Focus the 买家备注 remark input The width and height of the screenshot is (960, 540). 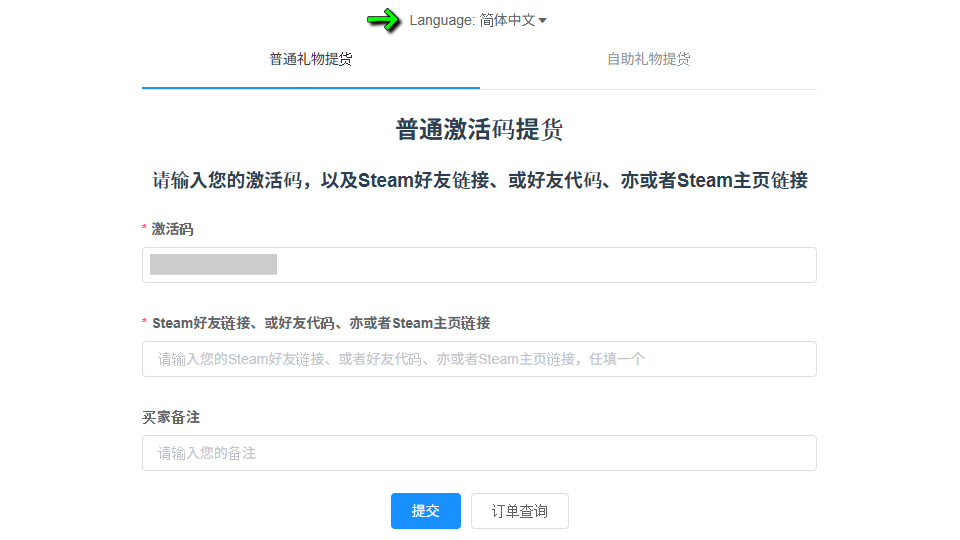[479, 453]
